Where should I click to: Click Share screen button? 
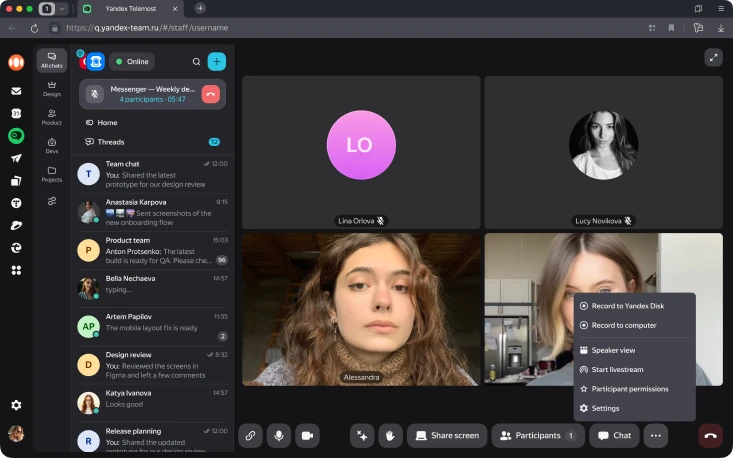[x=447, y=436]
